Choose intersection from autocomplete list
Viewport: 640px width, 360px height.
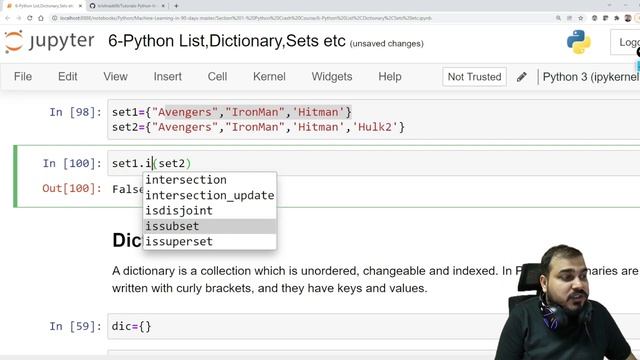210,180
